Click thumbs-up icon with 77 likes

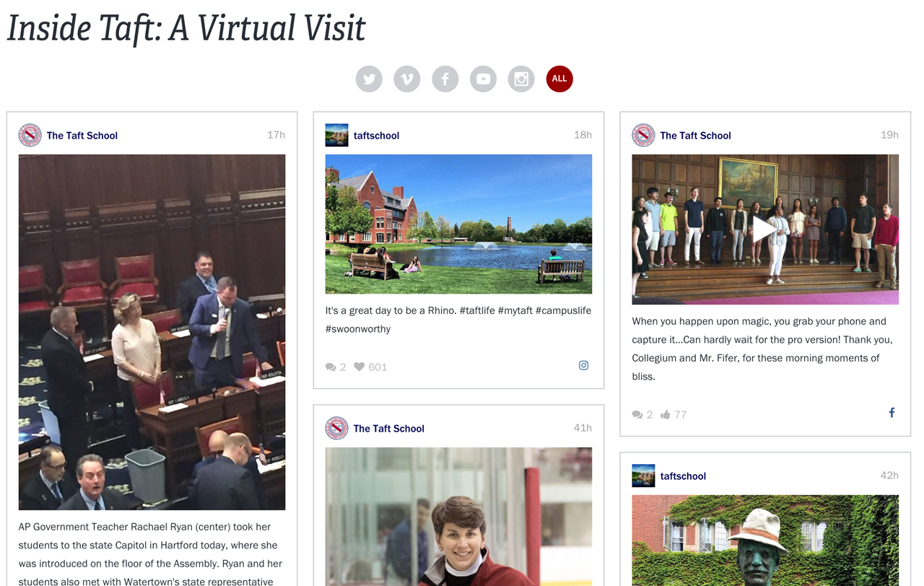tap(666, 414)
